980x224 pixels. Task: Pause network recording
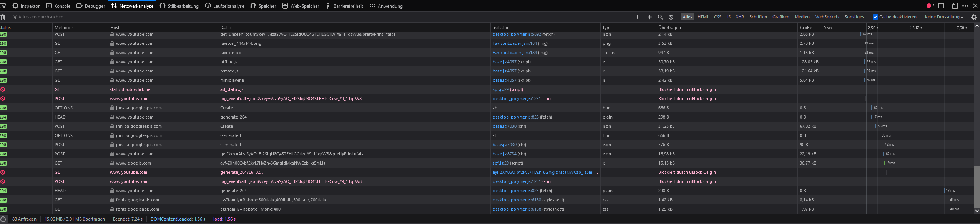(x=639, y=17)
